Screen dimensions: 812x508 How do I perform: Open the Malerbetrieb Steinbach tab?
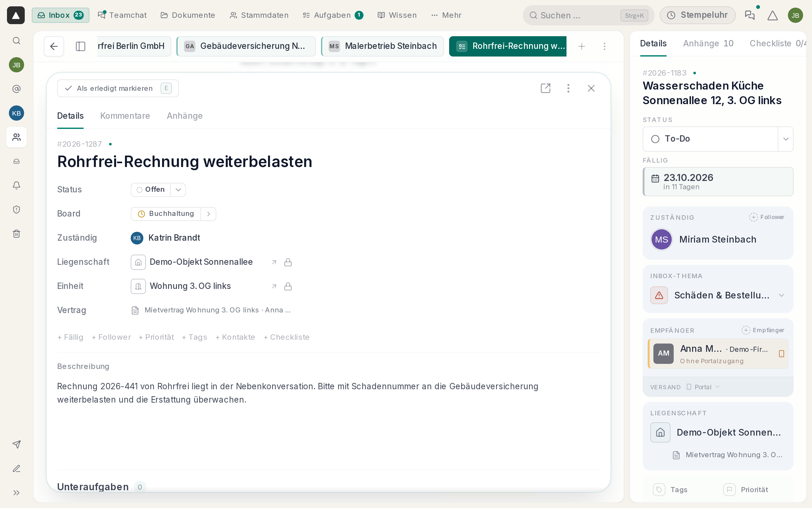(x=383, y=46)
